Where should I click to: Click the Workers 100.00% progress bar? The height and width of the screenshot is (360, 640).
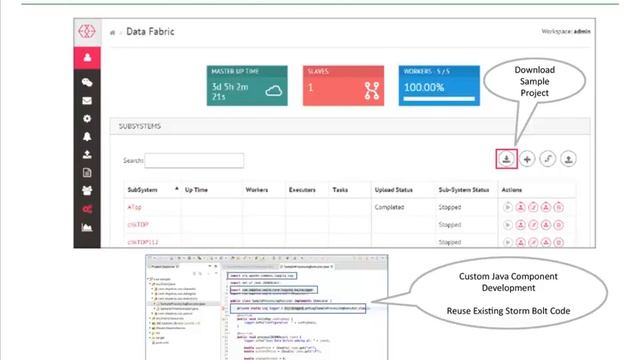(439, 99)
